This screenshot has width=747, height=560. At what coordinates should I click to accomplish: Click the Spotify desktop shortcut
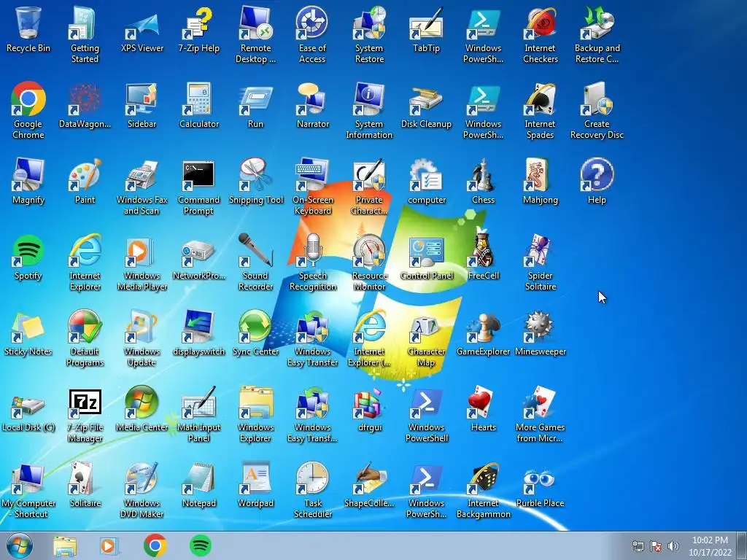pos(28,257)
